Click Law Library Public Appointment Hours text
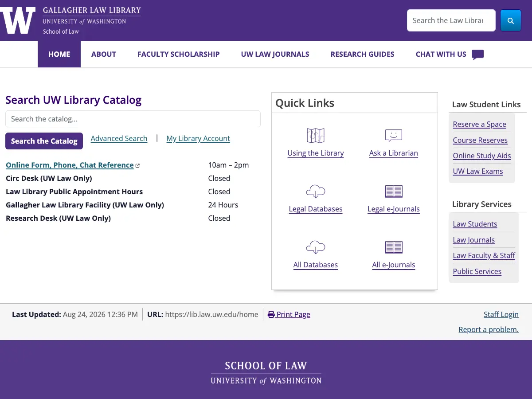The height and width of the screenshot is (399, 532). (74, 192)
